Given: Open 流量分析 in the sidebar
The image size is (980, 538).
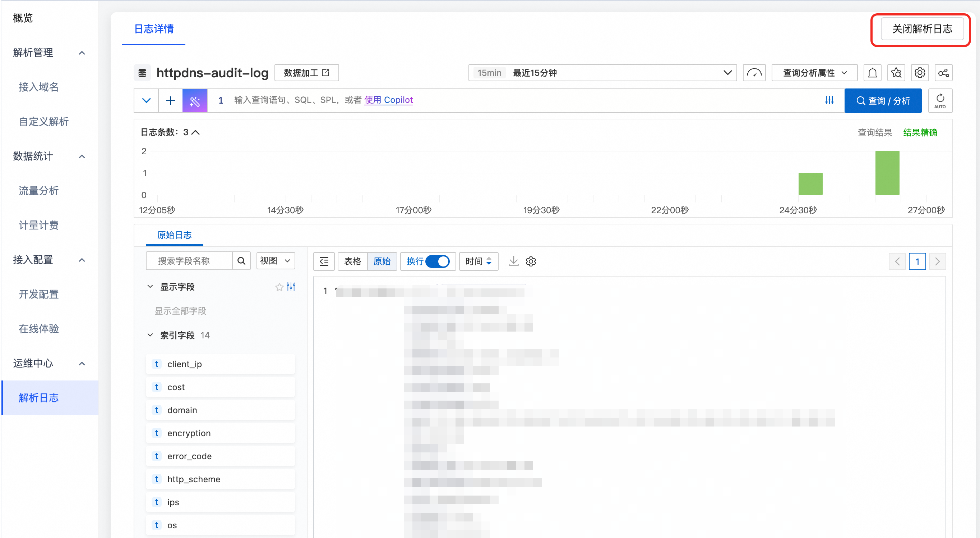Looking at the screenshot, I should coord(38,190).
